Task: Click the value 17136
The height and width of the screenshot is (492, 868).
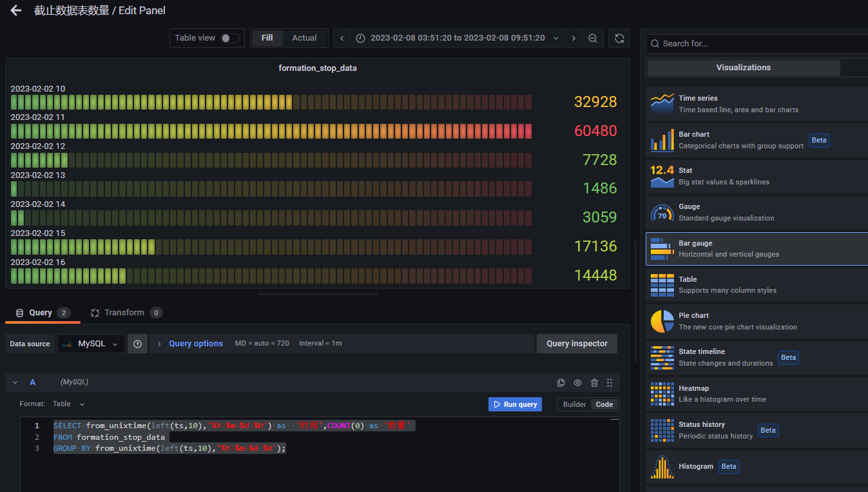Action: click(595, 246)
